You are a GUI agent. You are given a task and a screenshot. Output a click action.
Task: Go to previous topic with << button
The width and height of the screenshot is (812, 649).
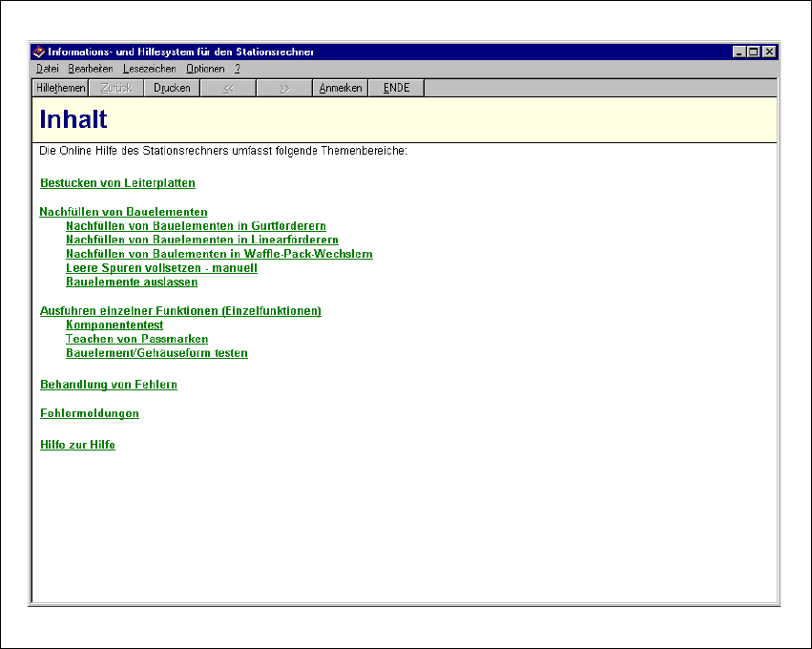pyautogui.click(x=228, y=88)
